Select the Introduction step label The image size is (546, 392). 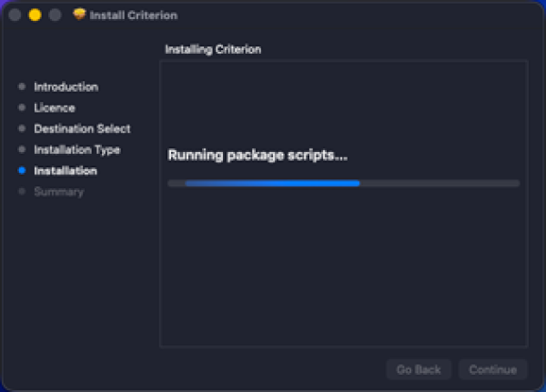click(x=66, y=87)
